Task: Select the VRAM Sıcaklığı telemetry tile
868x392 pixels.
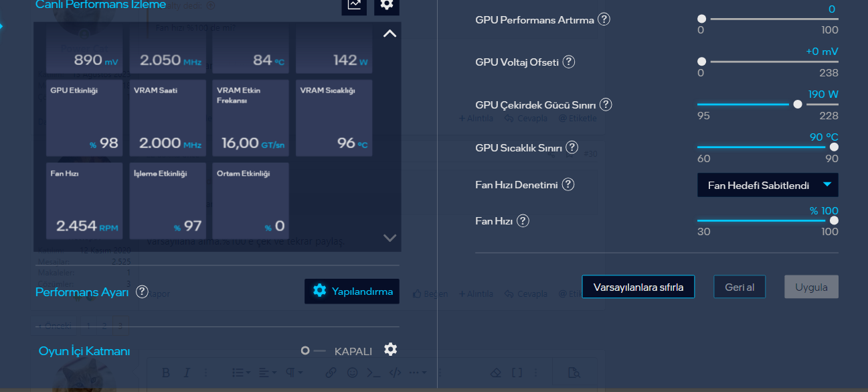Action: (333, 118)
